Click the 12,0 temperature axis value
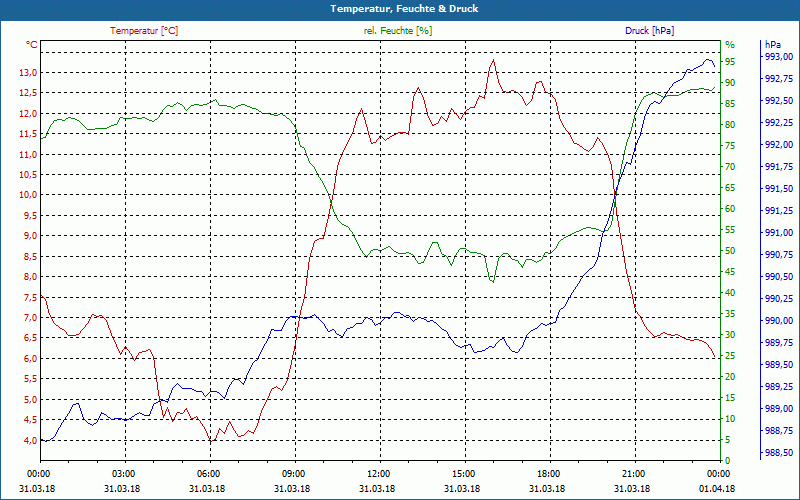Screen dimensions: 800x500 pyautogui.click(x=28, y=113)
